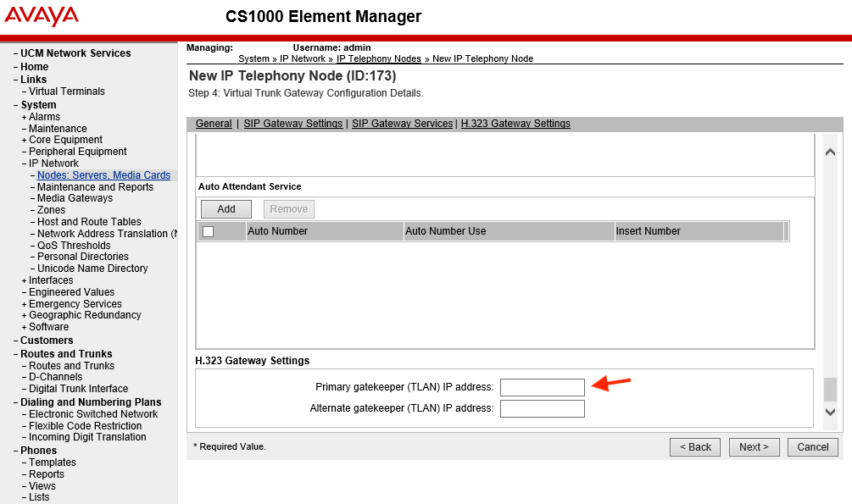852x504 pixels.
Task: Open IP Telephony Nodes breadcrumb link
Action: point(379,58)
